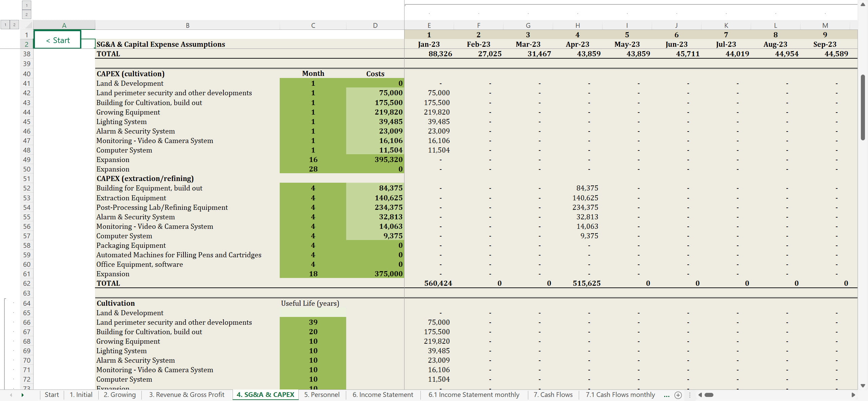Switch to 3. Revenue & Gross Profit tab

pyautogui.click(x=186, y=395)
